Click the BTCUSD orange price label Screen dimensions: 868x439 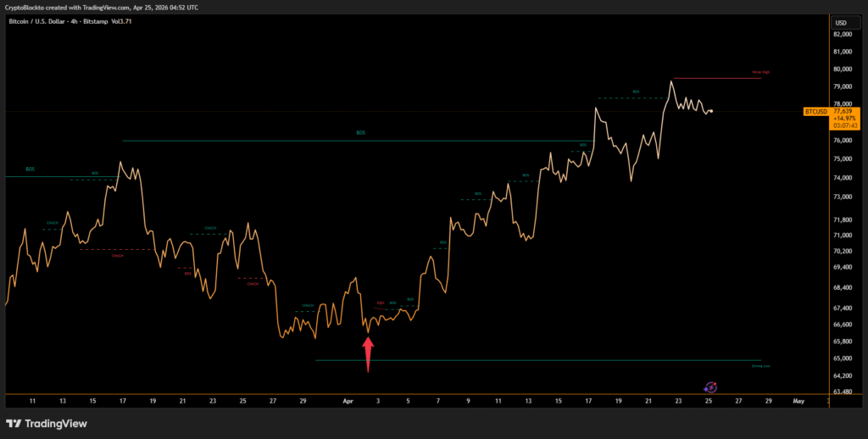815,111
